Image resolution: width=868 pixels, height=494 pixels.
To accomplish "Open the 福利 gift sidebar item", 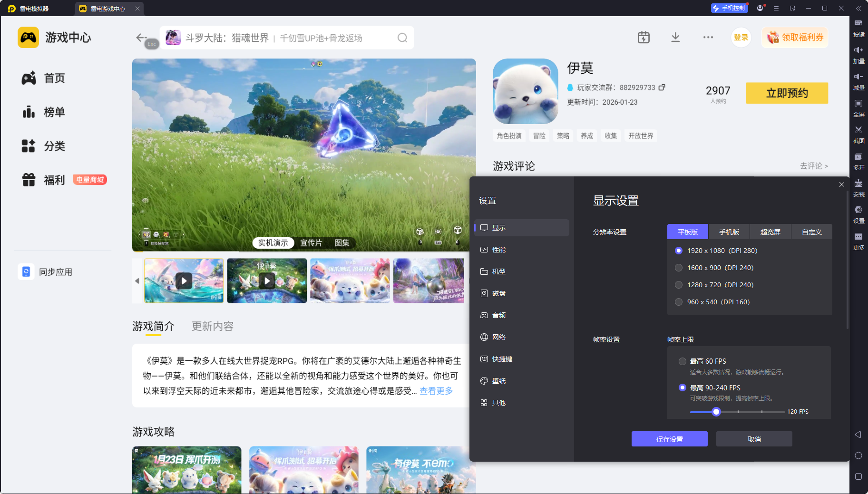I will click(43, 180).
